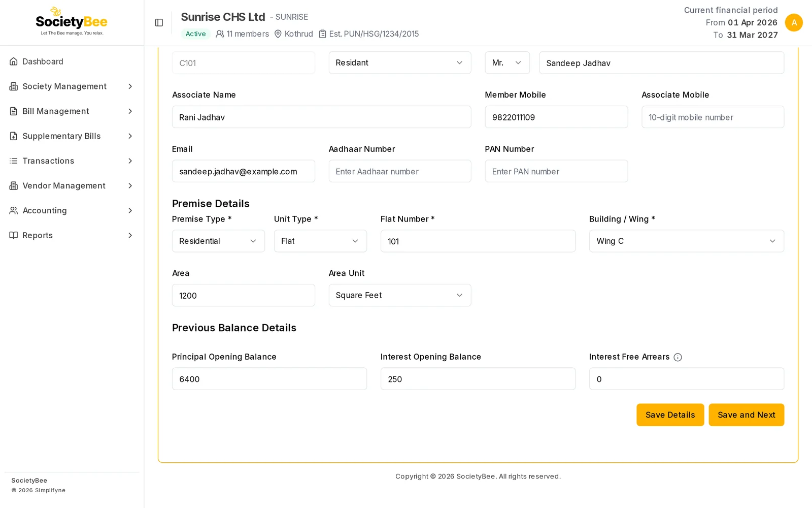Expand Bill Management submenu chevron

[130, 111]
